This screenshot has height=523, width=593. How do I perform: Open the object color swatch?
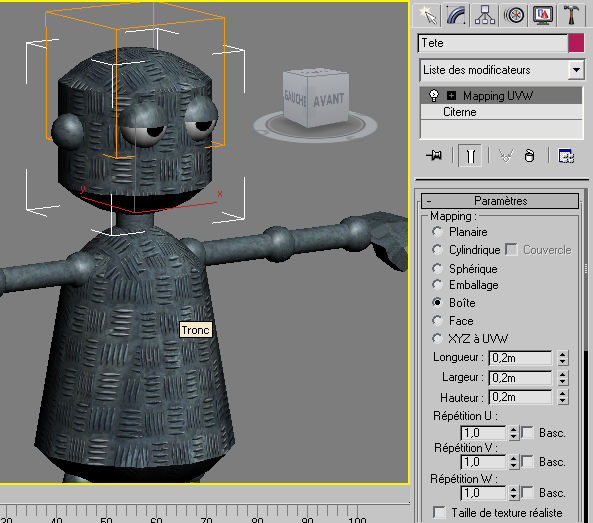(x=576, y=43)
